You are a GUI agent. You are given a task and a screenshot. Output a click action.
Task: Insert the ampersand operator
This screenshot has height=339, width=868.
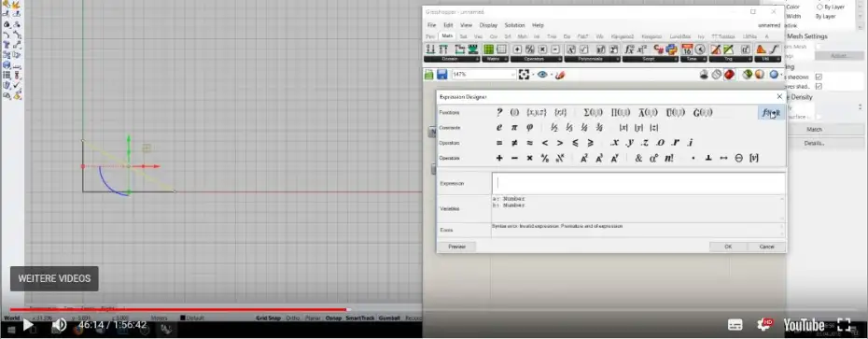coord(638,159)
